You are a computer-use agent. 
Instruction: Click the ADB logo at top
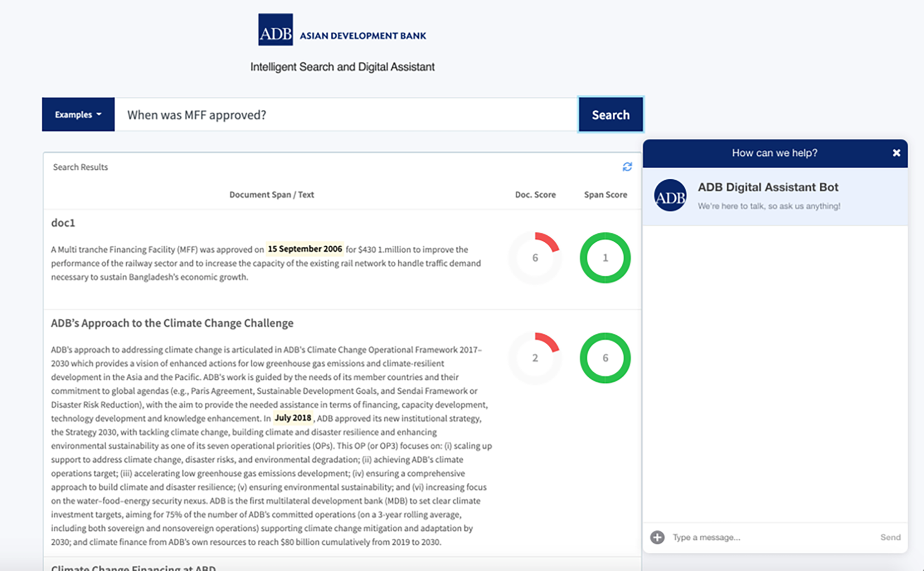click(275, 30)
